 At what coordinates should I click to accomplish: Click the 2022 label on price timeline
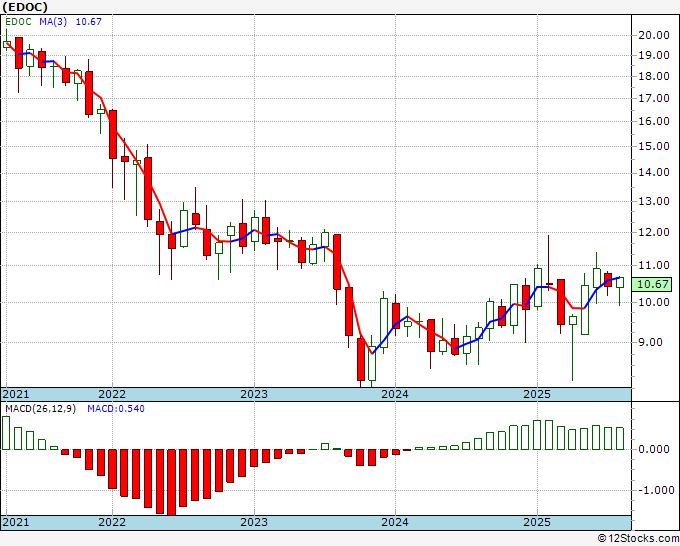pos(112,394)
